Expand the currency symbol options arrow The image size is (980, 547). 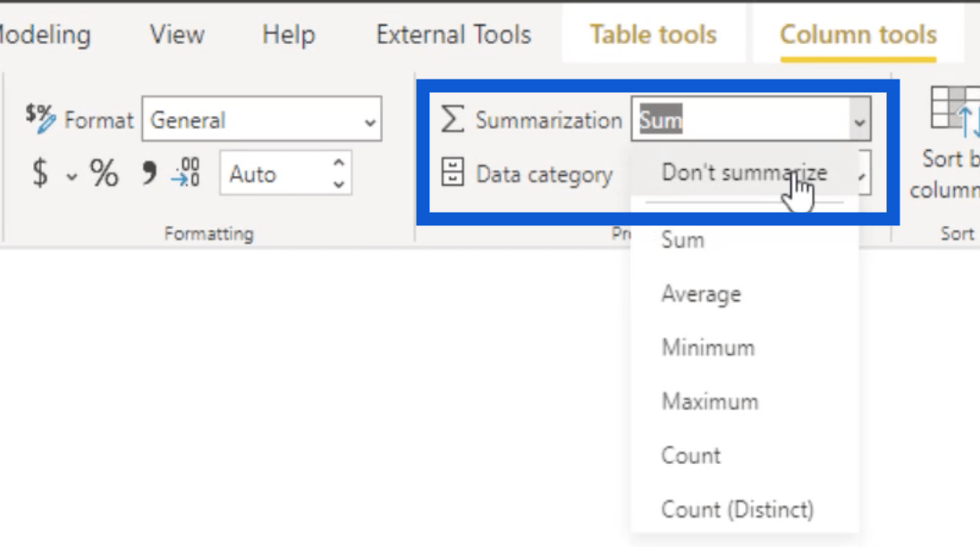pyautogui.click(x=72, y=177)
